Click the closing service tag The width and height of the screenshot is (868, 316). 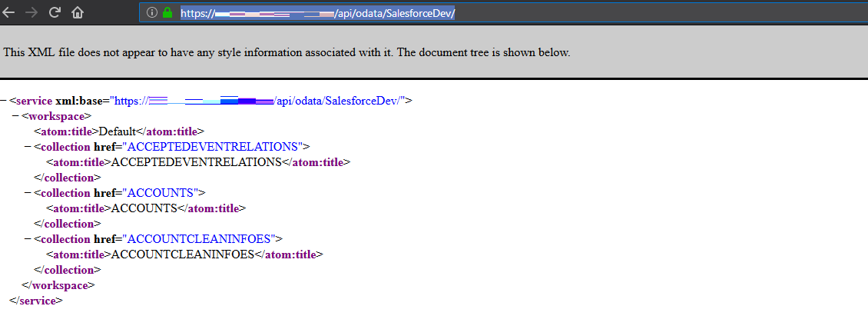[x=36, y=301]
